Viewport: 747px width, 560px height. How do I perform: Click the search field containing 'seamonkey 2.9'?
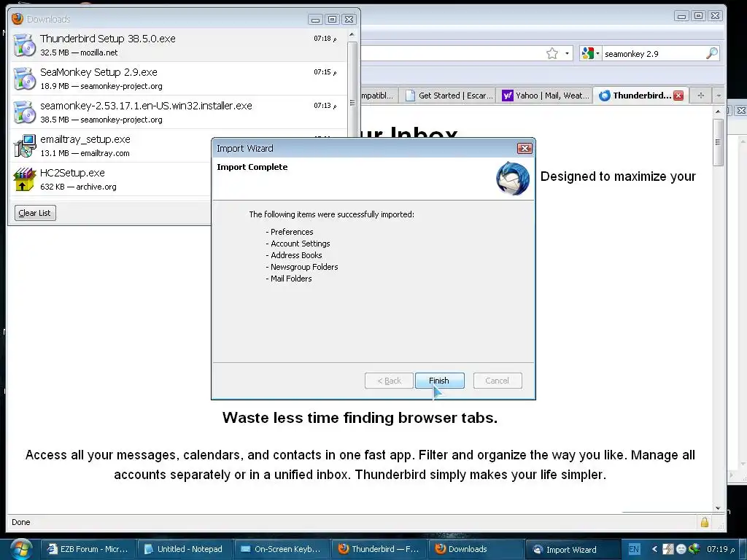(654, 54)
